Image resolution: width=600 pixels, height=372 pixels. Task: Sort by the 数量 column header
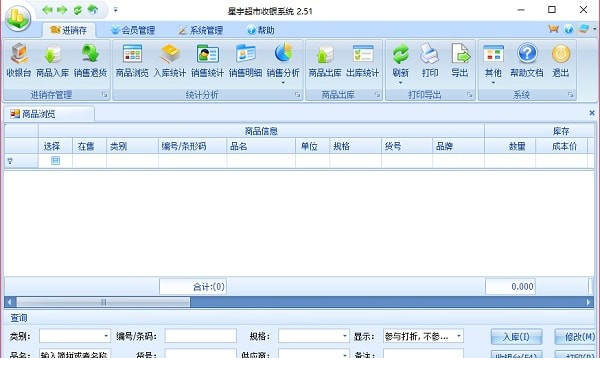point(510,146)
